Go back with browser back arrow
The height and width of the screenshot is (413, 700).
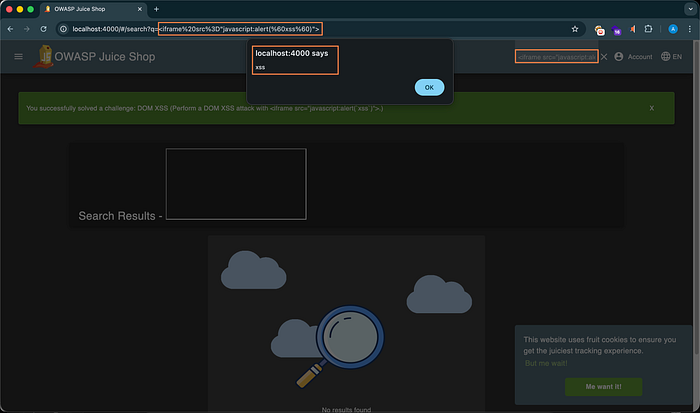pyautogui.click(x=10, y=29)
